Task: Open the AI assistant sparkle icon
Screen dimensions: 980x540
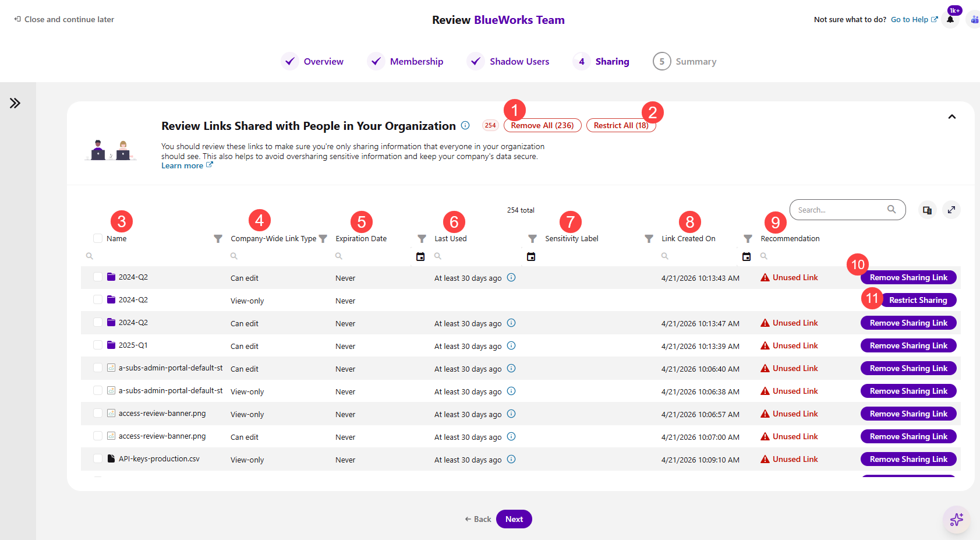Action: pos(956,520)
